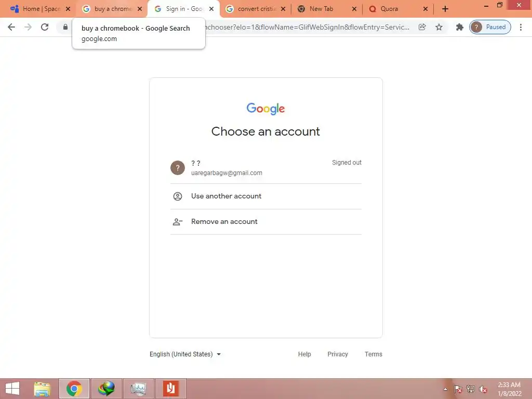The image size is (532, 399).
Task: Switch to Home | Space tab
Action: [41, 9]
